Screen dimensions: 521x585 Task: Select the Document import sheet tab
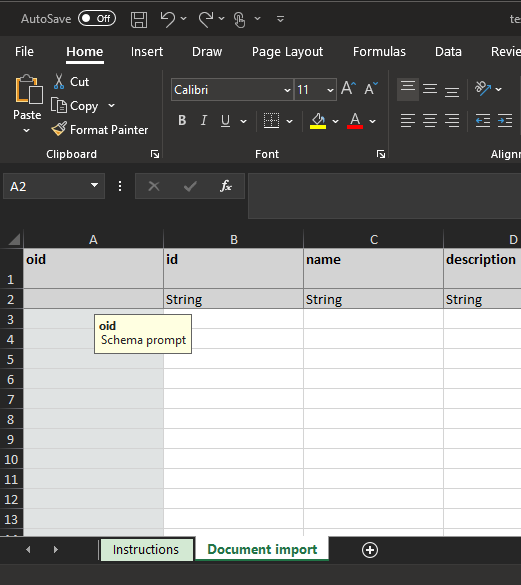click(262, 549)
